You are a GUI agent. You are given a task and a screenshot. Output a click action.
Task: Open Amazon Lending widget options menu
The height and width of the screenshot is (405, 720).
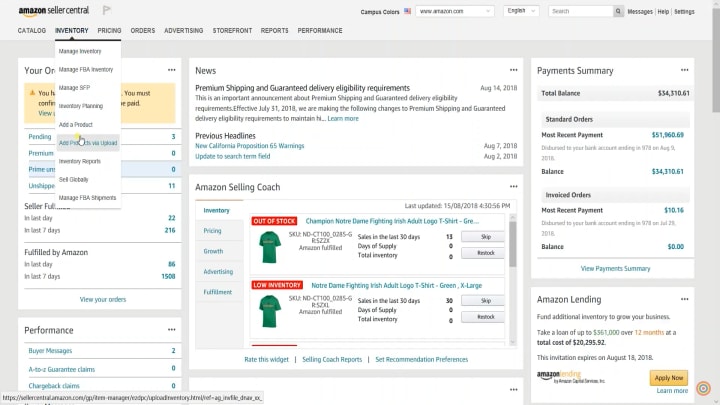[x=684, y=299]
